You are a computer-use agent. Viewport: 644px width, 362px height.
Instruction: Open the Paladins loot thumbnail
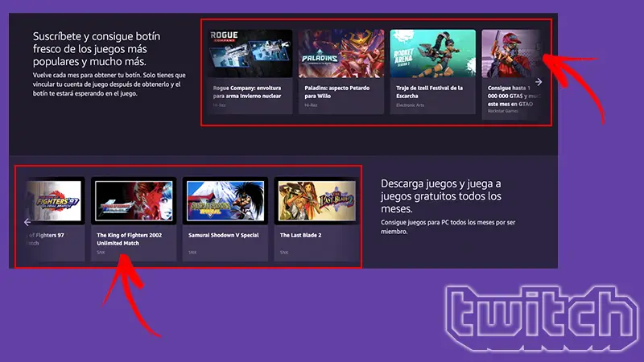click(341, 53)
